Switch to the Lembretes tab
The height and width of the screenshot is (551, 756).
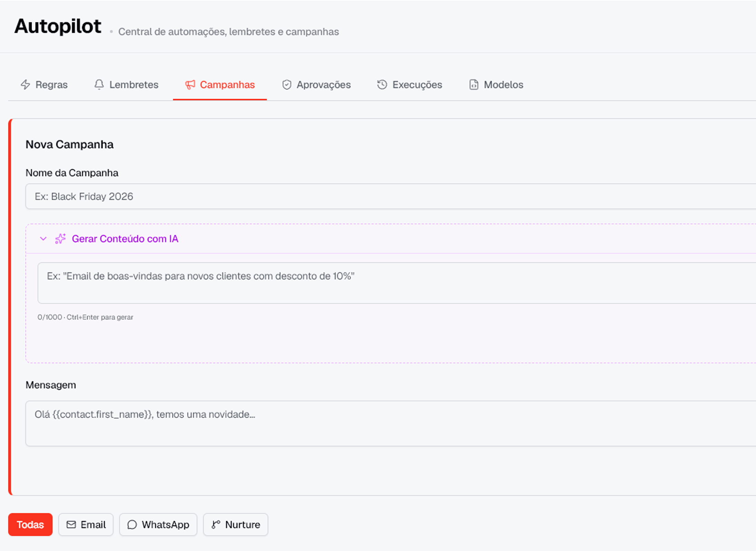pos(126,85)
